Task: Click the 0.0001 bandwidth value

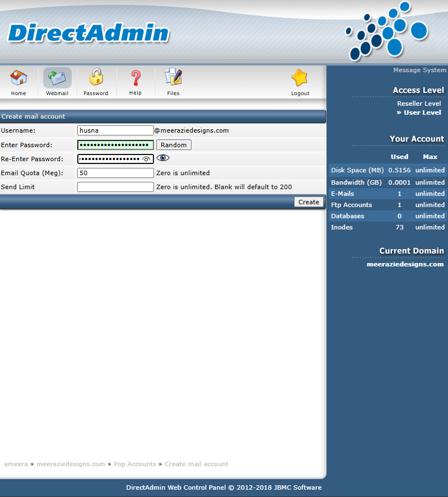Action: pyautogui.click(x=399, y=182)
